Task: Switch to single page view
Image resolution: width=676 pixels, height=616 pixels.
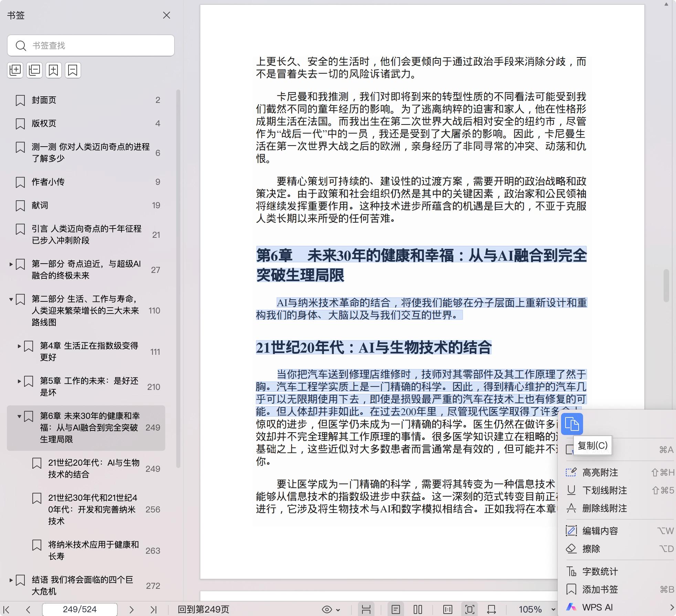Action: [396, 609]
